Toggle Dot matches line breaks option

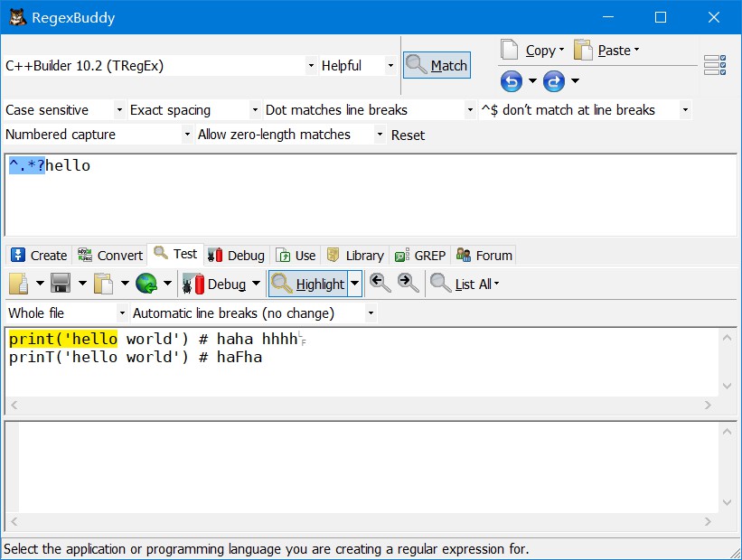pyautogui.click(x=369, y=110)
